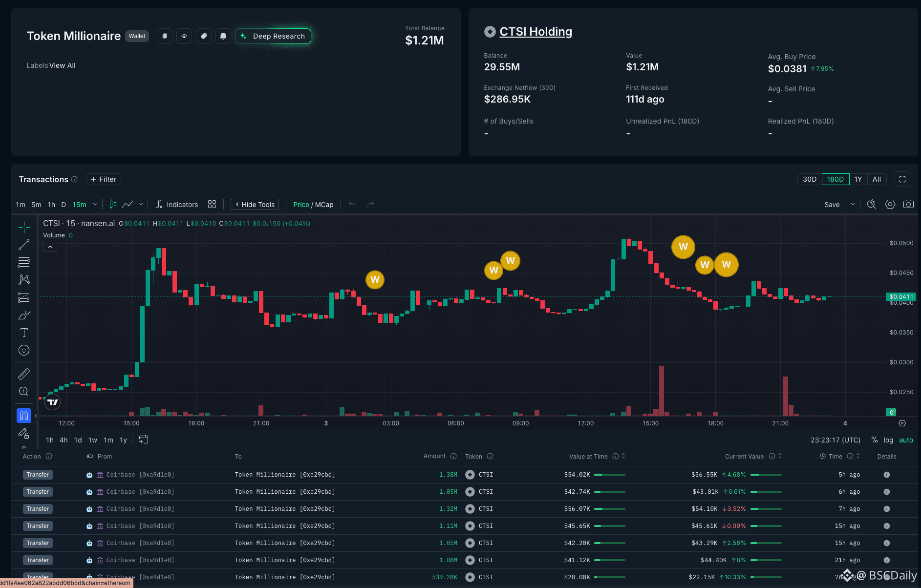The image size is (921, 588).
Task: Select the text annotation tool
Action: (24, 333)
